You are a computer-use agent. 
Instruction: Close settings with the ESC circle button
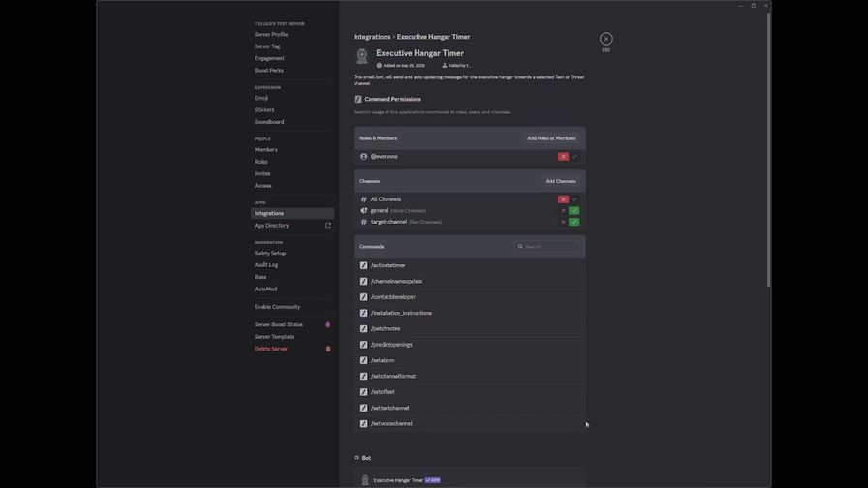tap(605, 39)
